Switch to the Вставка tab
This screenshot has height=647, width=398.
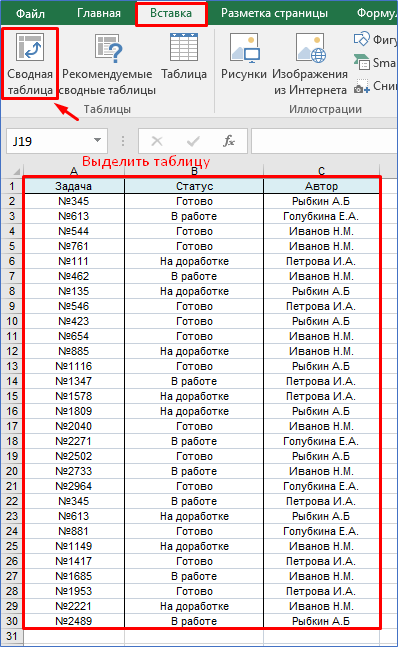tap(171, 13)
